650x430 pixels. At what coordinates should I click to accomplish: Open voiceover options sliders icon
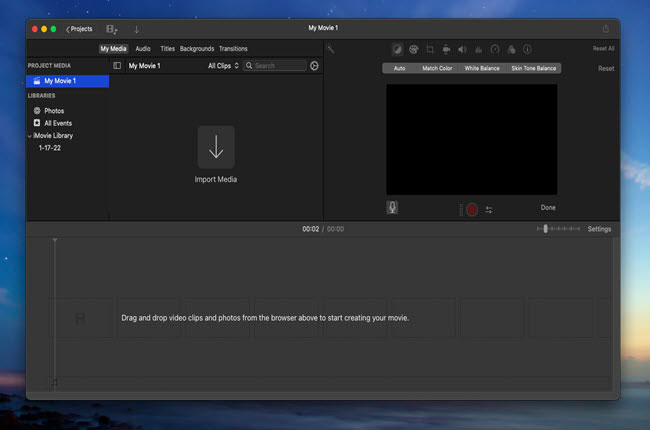point(489,210)
